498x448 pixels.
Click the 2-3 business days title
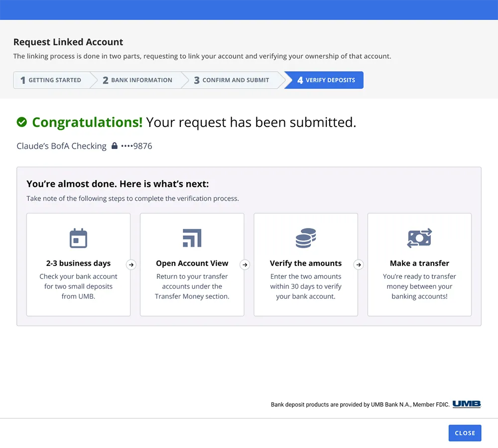pyautogui.click(x=78, y=263)
